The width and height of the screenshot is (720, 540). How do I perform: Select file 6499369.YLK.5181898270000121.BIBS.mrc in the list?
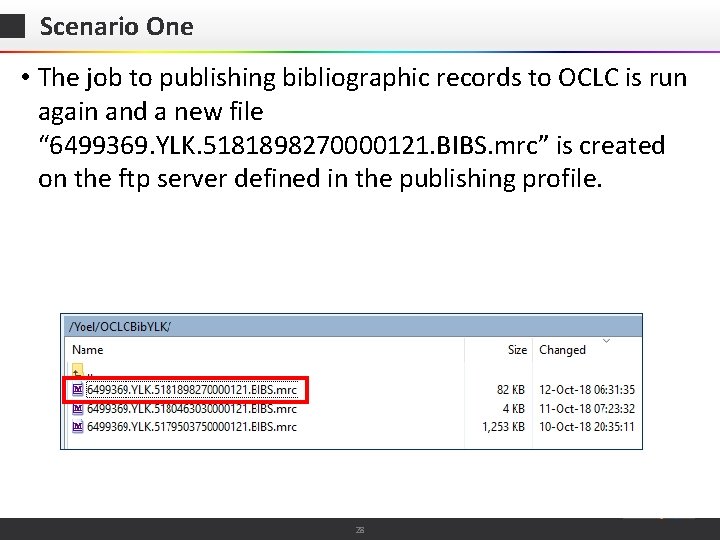pyautogui.click(x=192, y=390)
